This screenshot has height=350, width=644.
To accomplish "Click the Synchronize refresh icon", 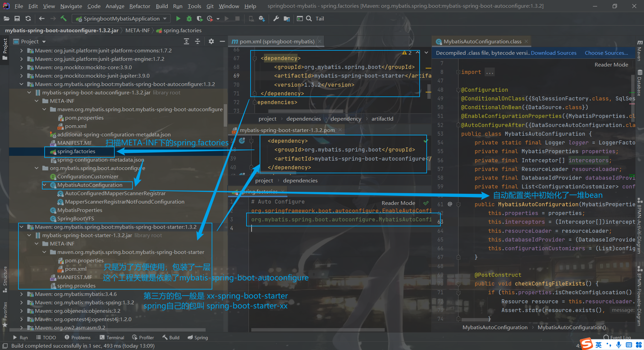I will pyautogui.click(x=28, y=18).
